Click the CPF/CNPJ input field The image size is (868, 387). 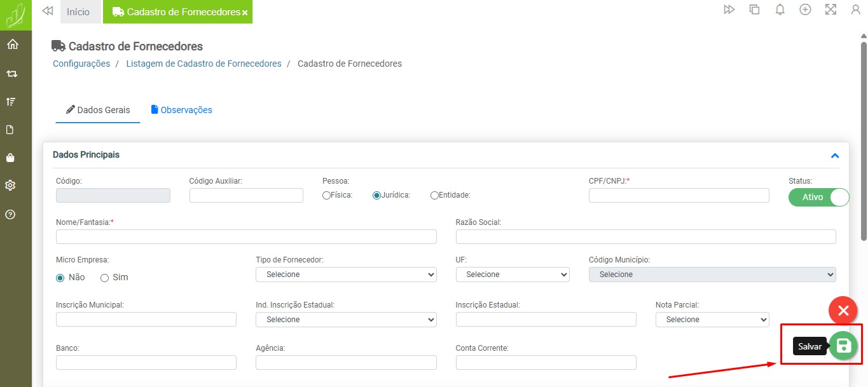679,196
